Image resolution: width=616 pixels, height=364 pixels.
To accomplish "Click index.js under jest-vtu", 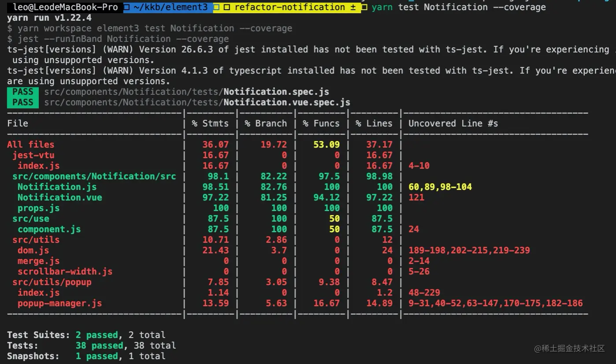I will click(39, 166).
